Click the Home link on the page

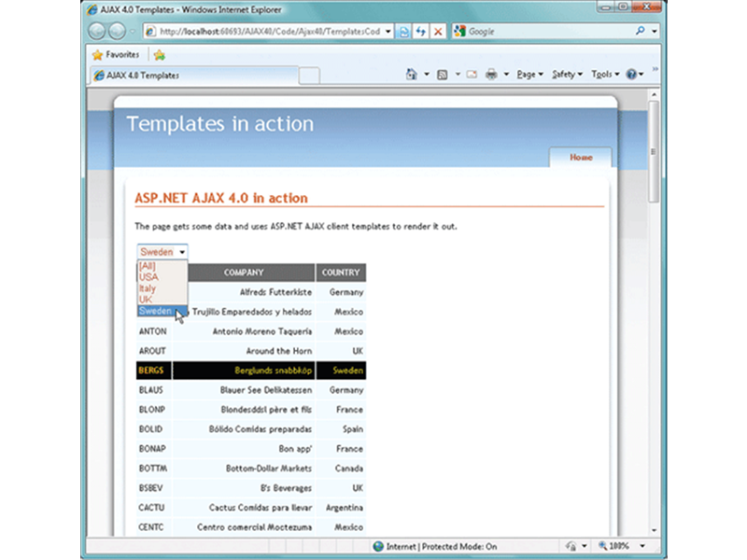coord(581,157)
